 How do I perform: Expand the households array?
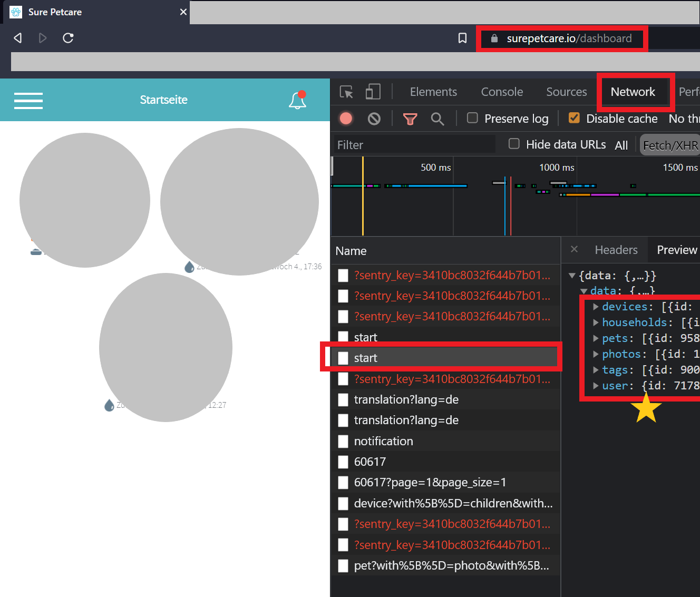click(596, 322)
